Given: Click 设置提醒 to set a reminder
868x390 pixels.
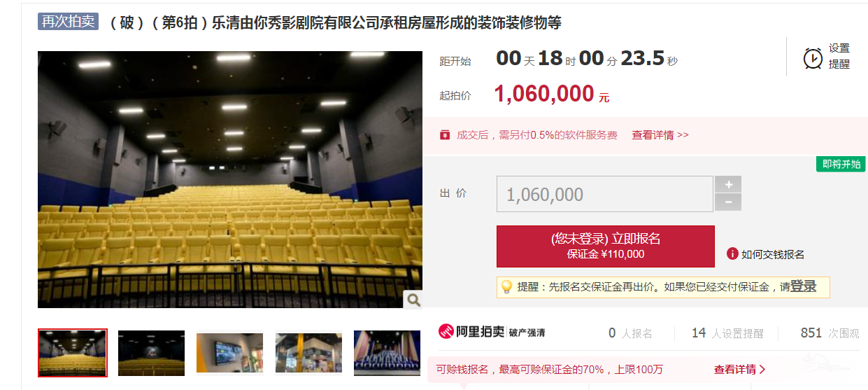Looking at the screenshot, I should click(x=839, y=56).
